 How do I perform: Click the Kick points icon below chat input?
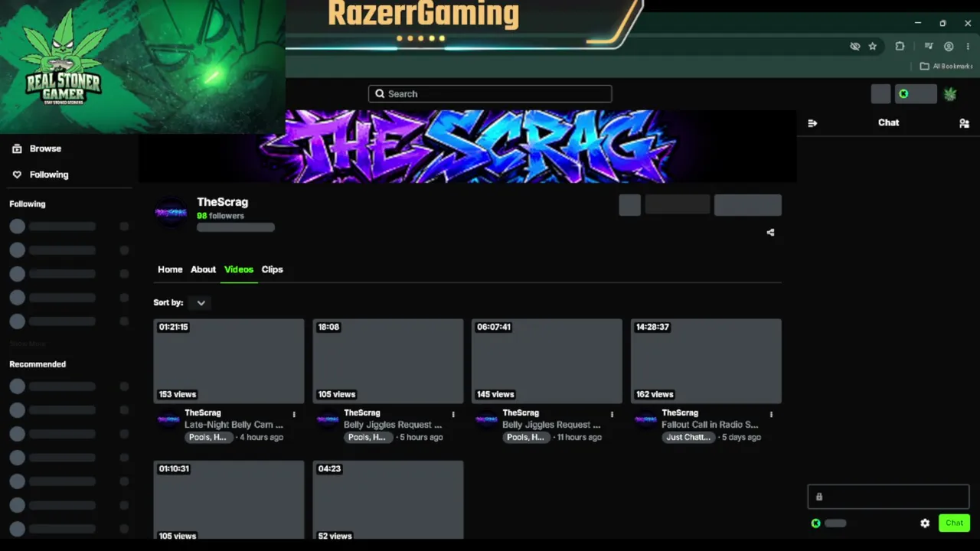pos(816,523)
